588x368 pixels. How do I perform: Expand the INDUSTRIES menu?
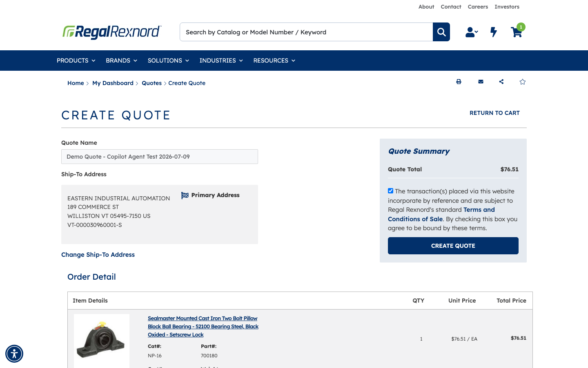[x=221, y=61]
